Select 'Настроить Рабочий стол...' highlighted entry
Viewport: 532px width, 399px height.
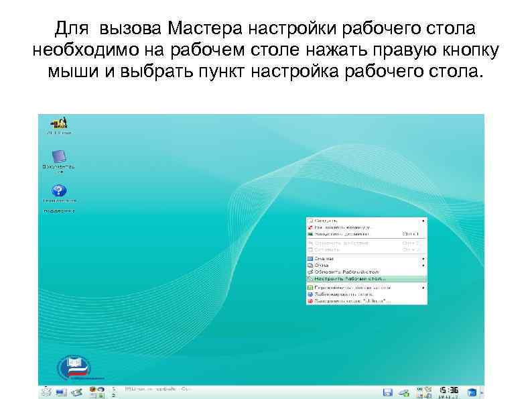coord(367,279)
